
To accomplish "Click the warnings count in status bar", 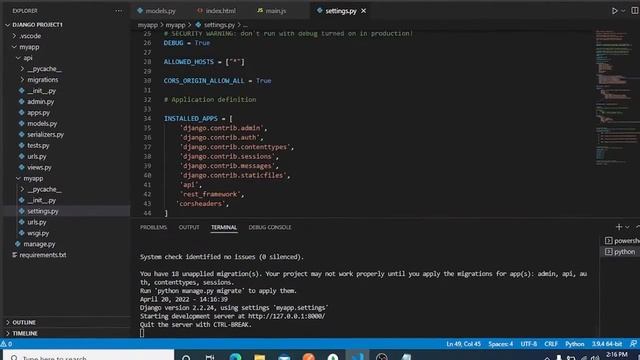I will [x=7, y=344].
